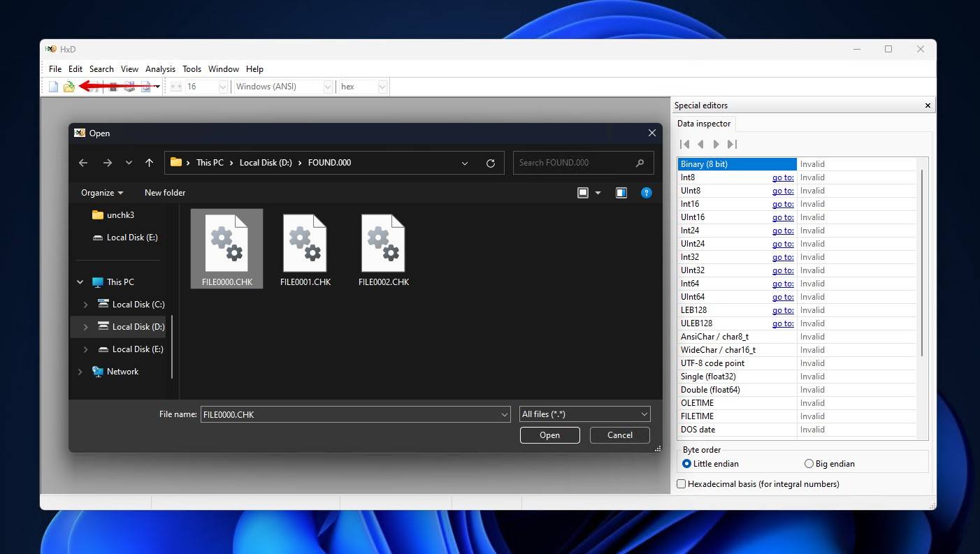Click the blue help question mark icon

point(647,193)
